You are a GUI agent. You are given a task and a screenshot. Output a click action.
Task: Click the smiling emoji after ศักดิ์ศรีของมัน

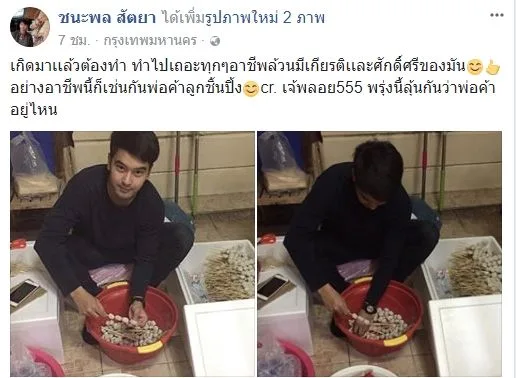pos(475,67)
